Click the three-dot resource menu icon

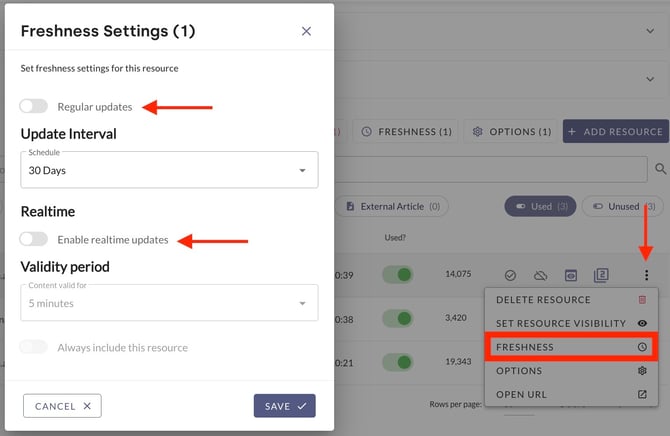tap(646, 275)
